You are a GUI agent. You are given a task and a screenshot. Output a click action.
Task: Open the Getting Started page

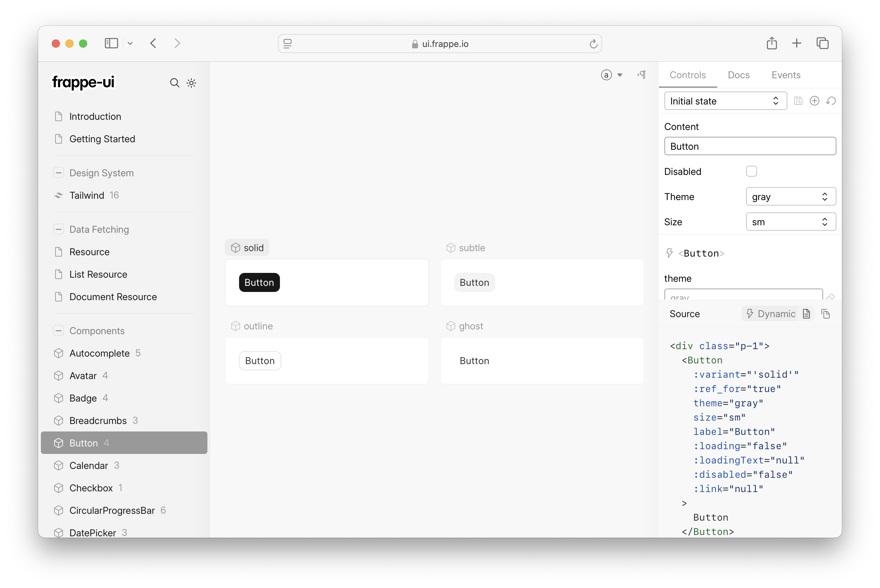click(102, 139)
